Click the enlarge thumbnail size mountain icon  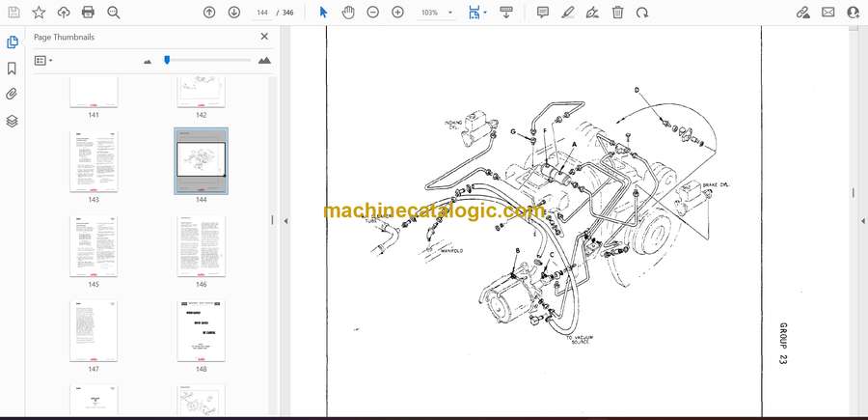click(x=264, y=61)
